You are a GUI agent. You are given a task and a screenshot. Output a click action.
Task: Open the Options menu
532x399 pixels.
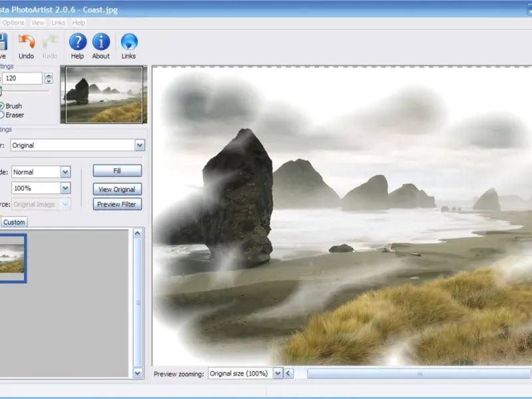[13, 23]
